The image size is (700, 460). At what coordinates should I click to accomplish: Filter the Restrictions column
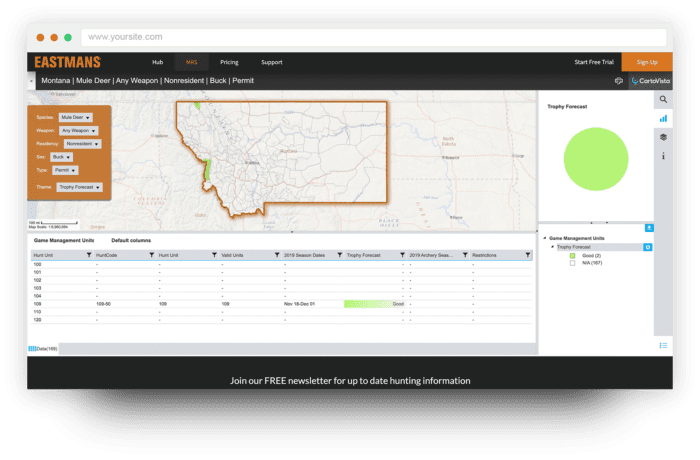[528, 255]
